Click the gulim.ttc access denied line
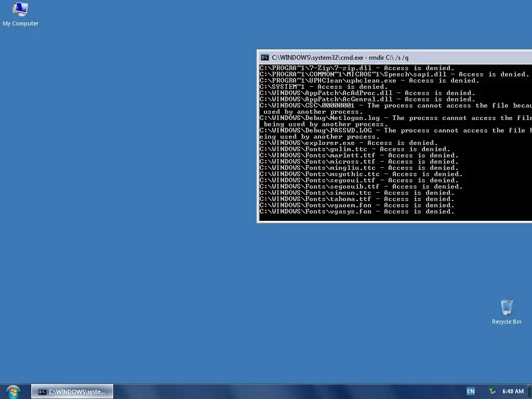Screen dimensions: 532x399 point(354,149)
